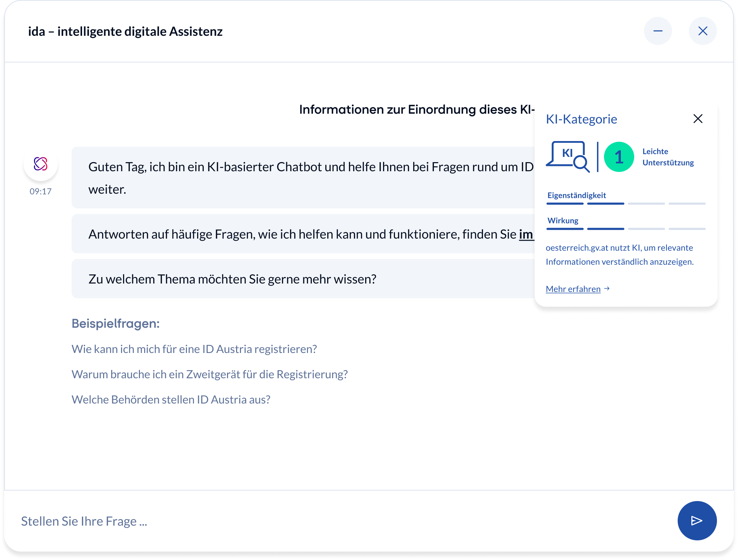Minimize the ida chat window

[x=658, y=31]
